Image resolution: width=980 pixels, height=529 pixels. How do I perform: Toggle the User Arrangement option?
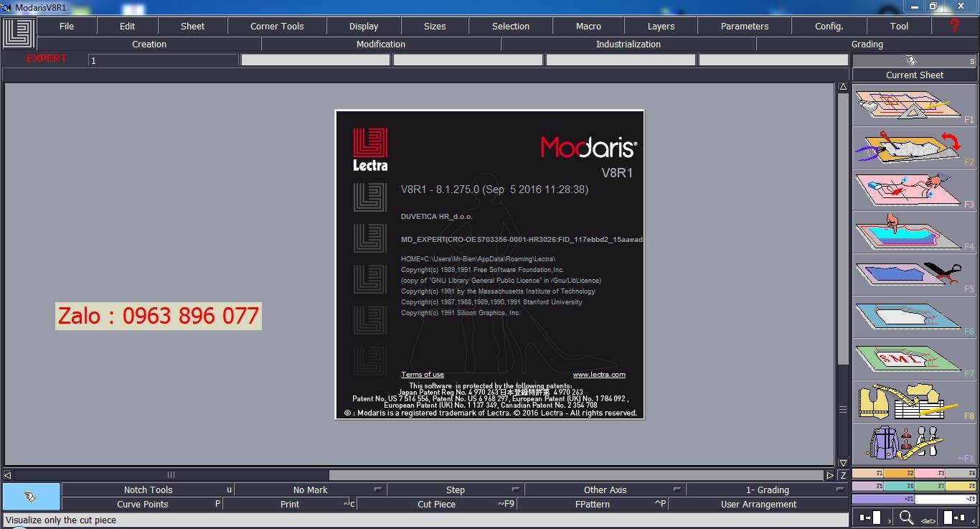point(758,504)
